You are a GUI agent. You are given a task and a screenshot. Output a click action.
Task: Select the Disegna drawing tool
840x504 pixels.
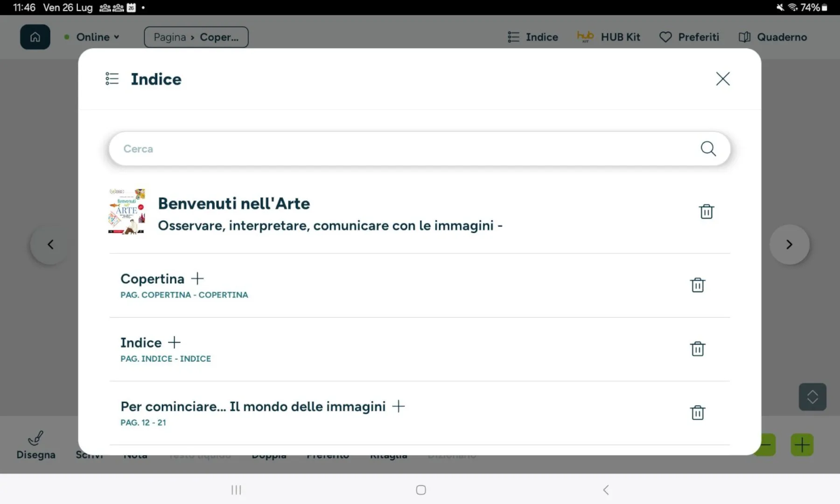[36, 445]
